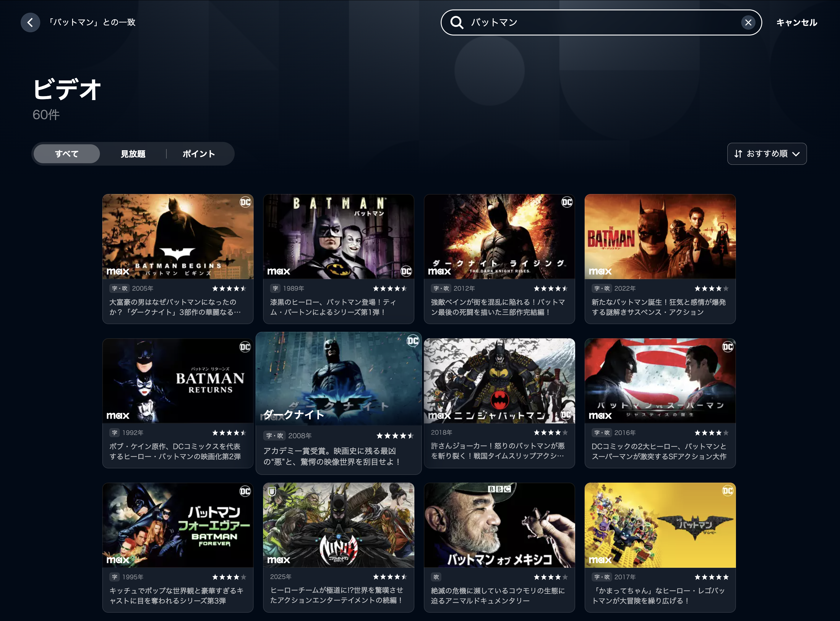Click the 2012年 year label
The image size is (840, 621).
point(464,288)
